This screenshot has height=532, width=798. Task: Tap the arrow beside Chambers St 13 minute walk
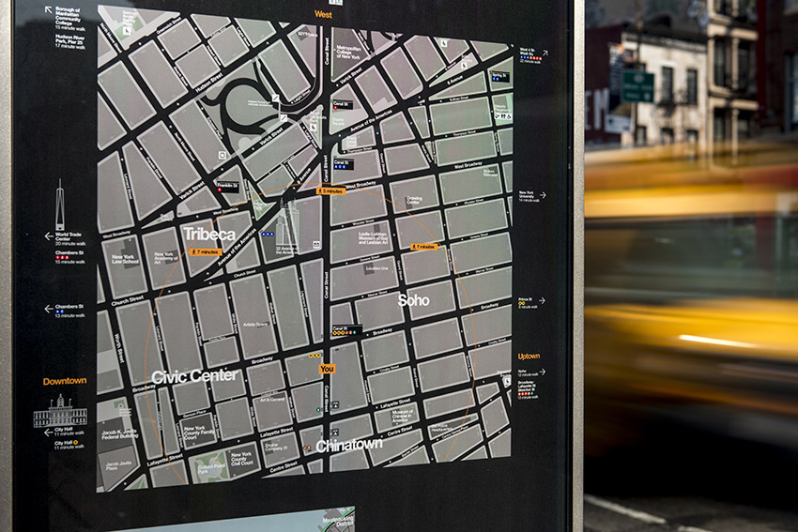(49, 309)
